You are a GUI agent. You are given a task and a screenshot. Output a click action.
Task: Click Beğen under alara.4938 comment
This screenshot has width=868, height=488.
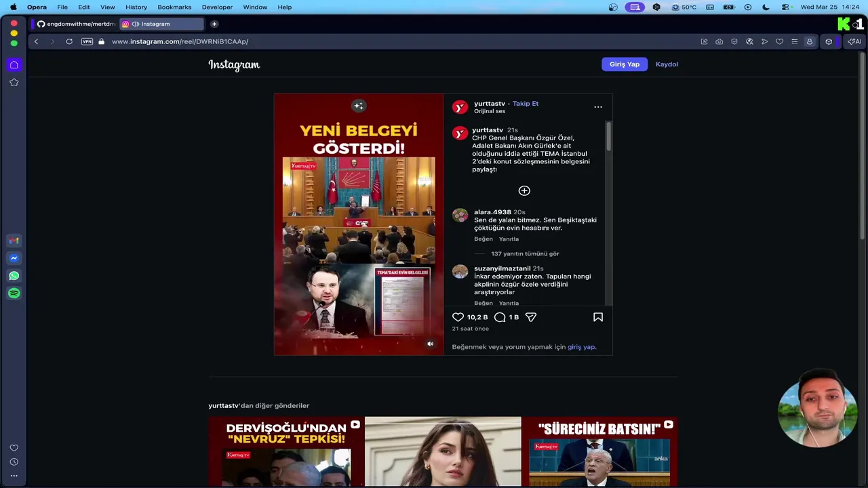[x=484, y=239]
